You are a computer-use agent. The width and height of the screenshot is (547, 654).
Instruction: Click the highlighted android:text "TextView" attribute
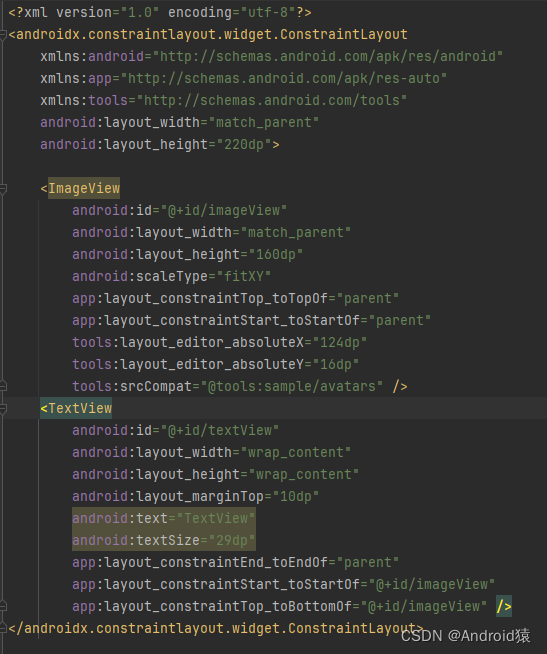pyautogui.click(x=164, y=518)
